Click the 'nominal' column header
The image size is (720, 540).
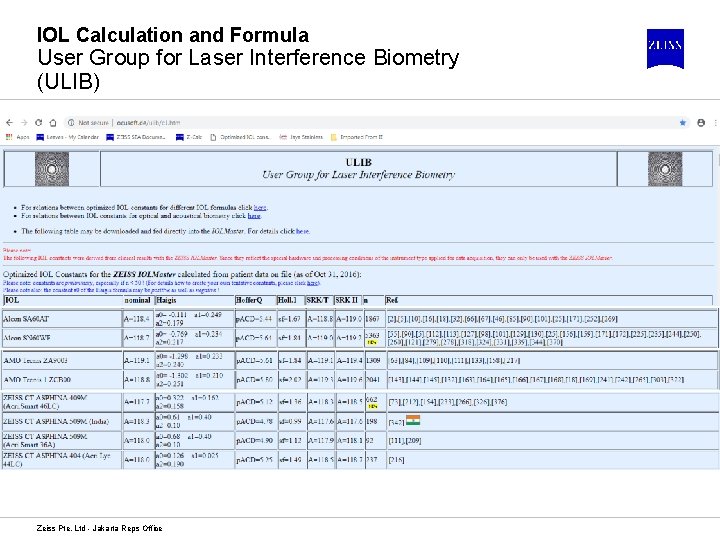pos(138,300)
